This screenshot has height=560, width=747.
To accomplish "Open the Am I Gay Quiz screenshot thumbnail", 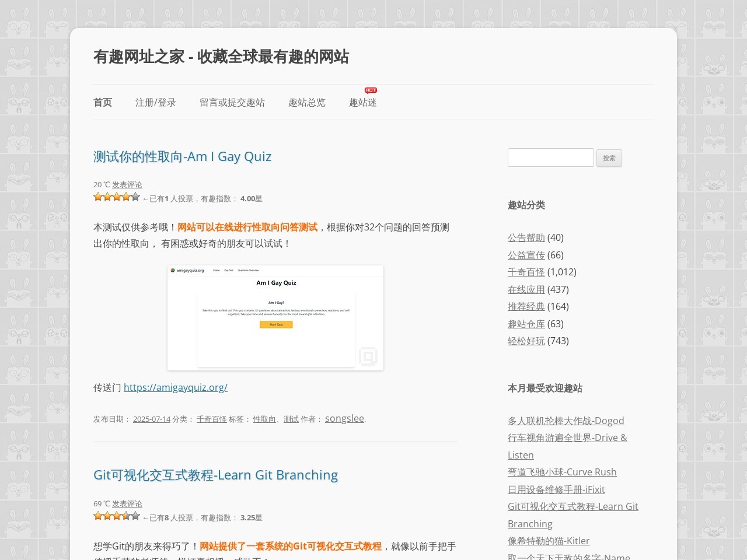I will pos(275,318).
